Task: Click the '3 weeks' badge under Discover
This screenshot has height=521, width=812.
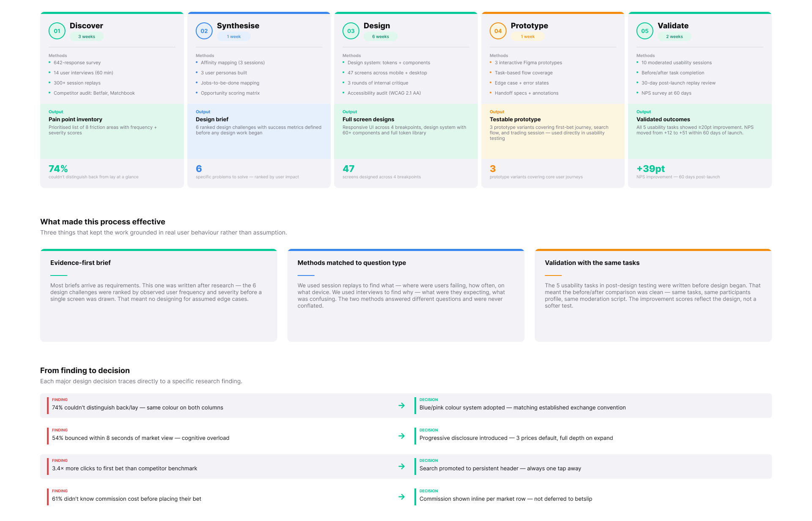Action: point(87,37)
